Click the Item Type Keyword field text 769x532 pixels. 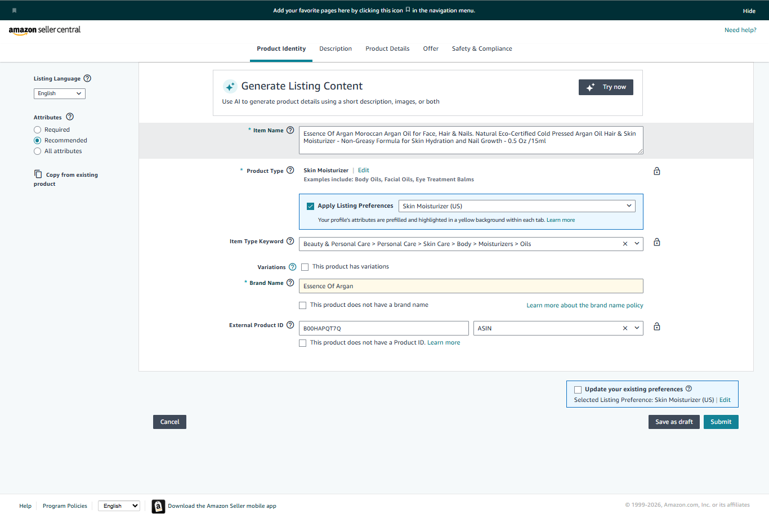tap(417, 244)
